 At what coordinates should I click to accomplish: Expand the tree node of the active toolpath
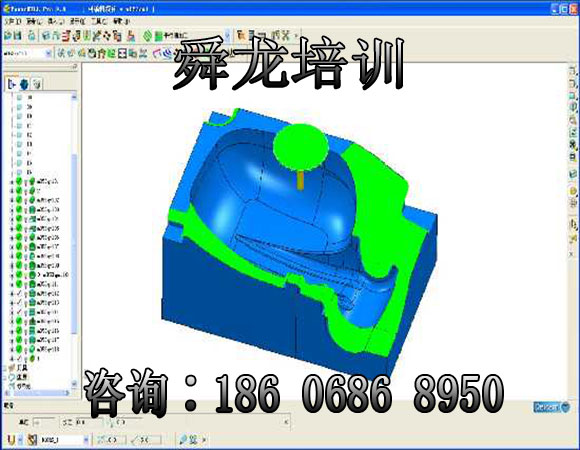(x=12, y=275)
